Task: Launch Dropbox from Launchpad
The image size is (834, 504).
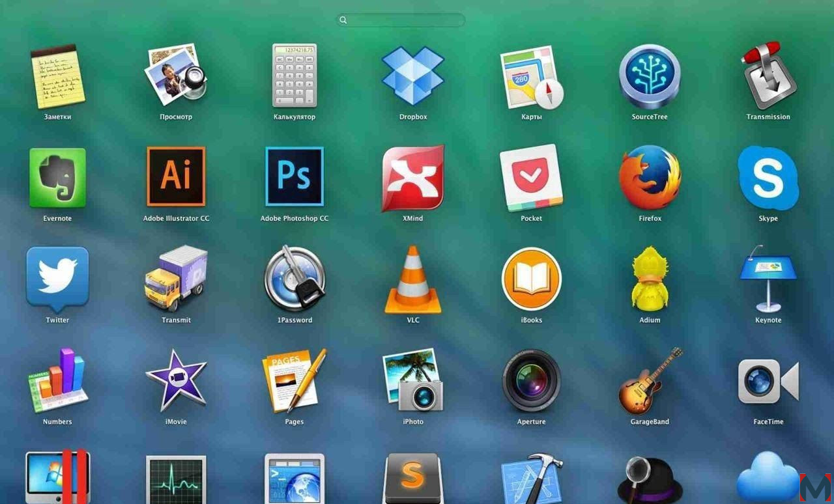Action: (x=413, y=76)
